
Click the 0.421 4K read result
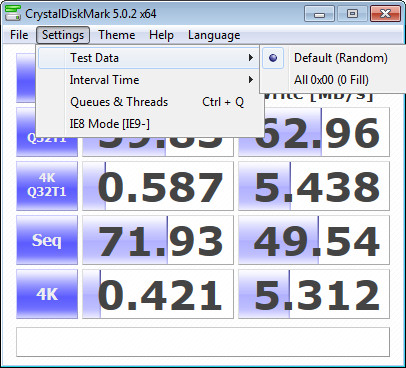tap(158, 294)
